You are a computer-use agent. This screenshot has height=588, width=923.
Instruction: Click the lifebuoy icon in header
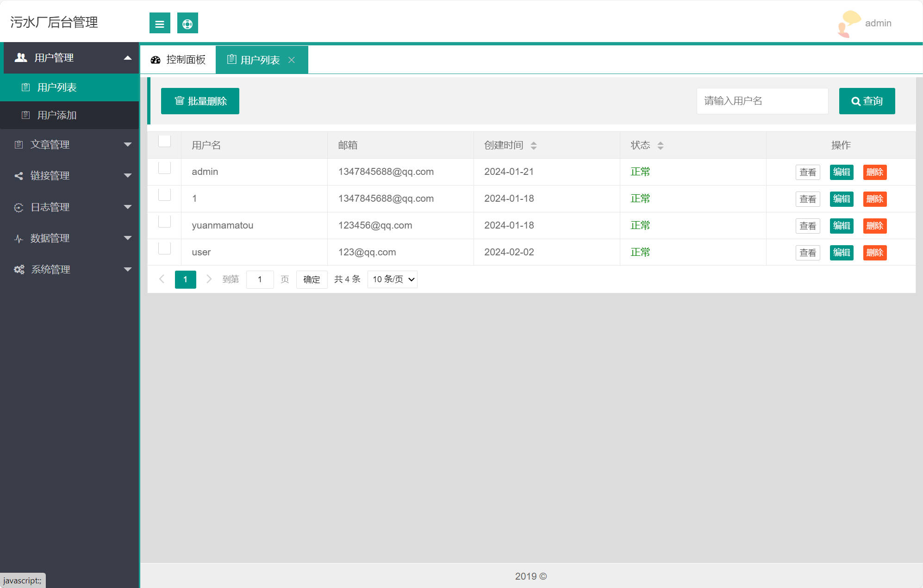point(187,23)
